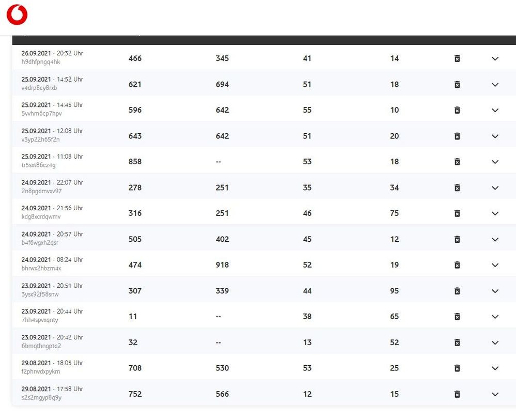Expand details for 24.09.2021 20:57 row
Viewport: 516px width, 420px height.
(495, 240)
